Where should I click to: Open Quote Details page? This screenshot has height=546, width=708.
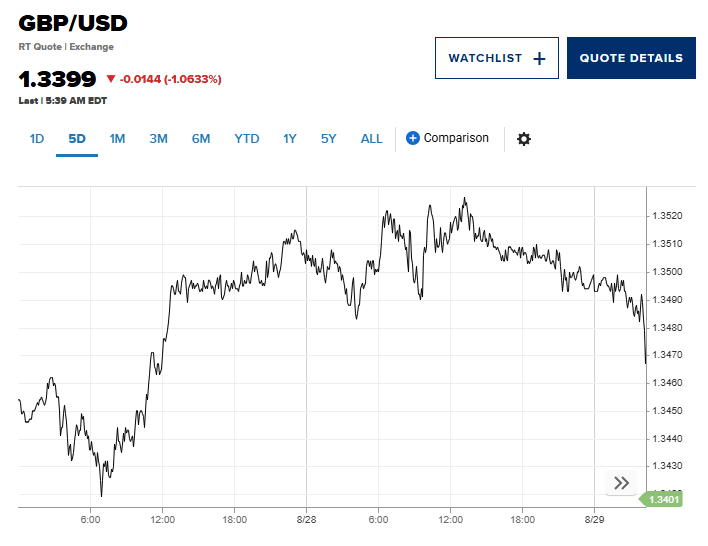click(x=631, y=58)
